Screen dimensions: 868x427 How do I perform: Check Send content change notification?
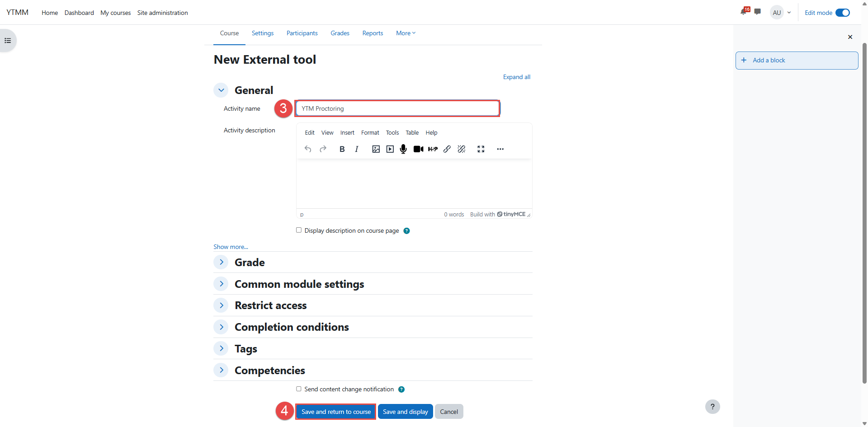(x=299, y=389)
